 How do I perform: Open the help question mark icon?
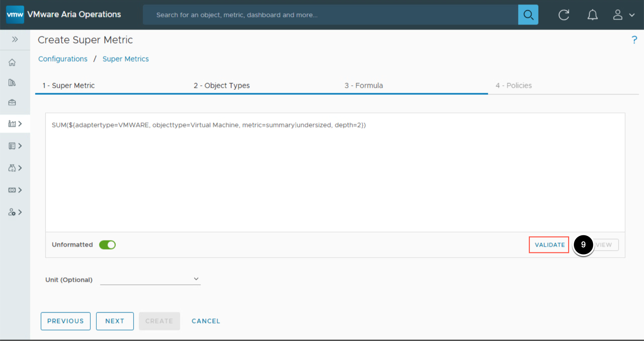click(x=634, y=40)
